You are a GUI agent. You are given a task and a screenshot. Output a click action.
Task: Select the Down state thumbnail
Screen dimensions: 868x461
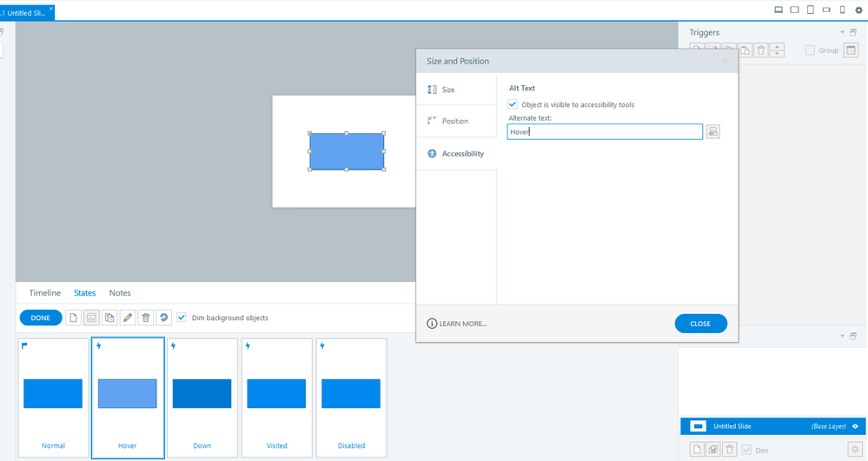202,398
